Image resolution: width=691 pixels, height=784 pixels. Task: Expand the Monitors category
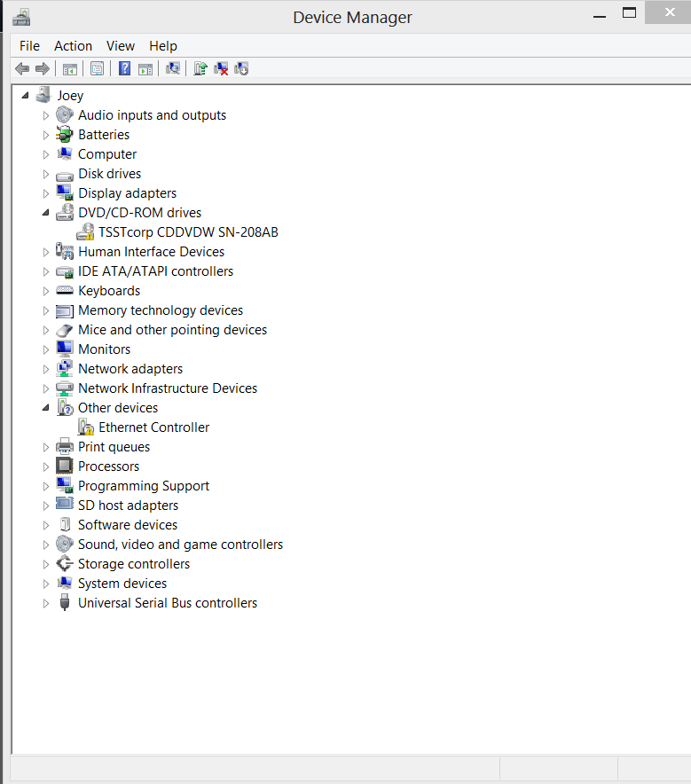[x=45, y=349]
